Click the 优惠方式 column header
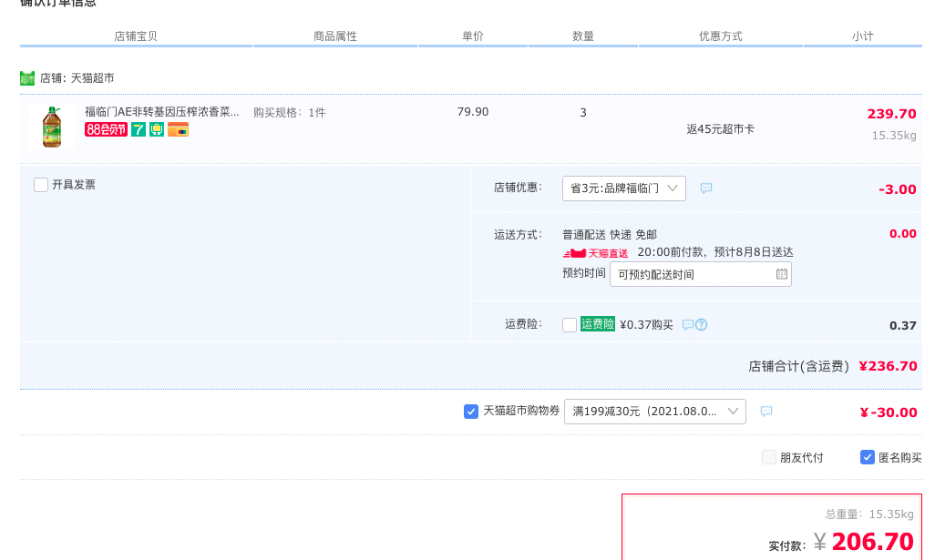 [720, 36]
